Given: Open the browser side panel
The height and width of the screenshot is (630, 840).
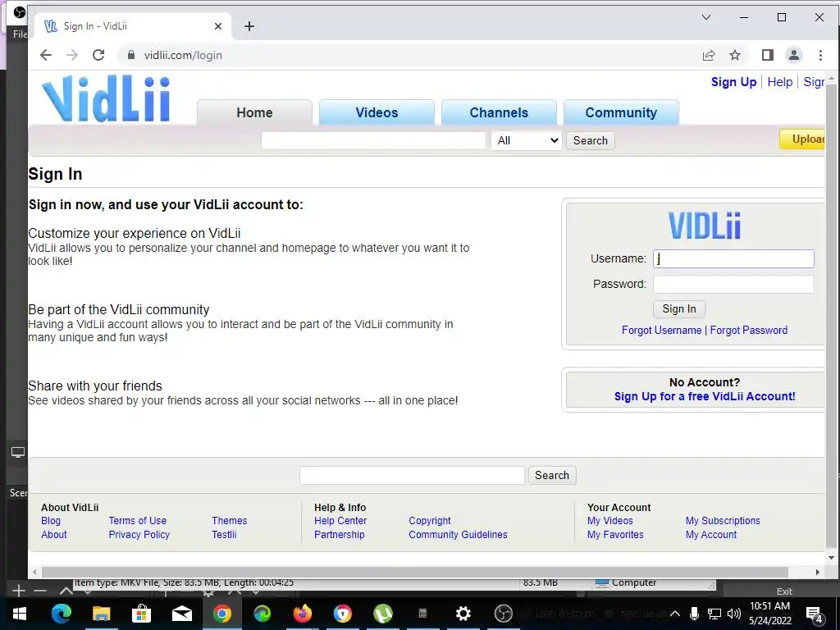Looking at the screenshot, I should click(767, 55).
